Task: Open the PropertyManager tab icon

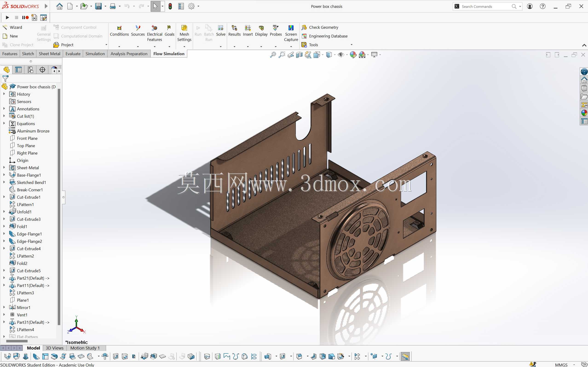Action: click(18, 70)
